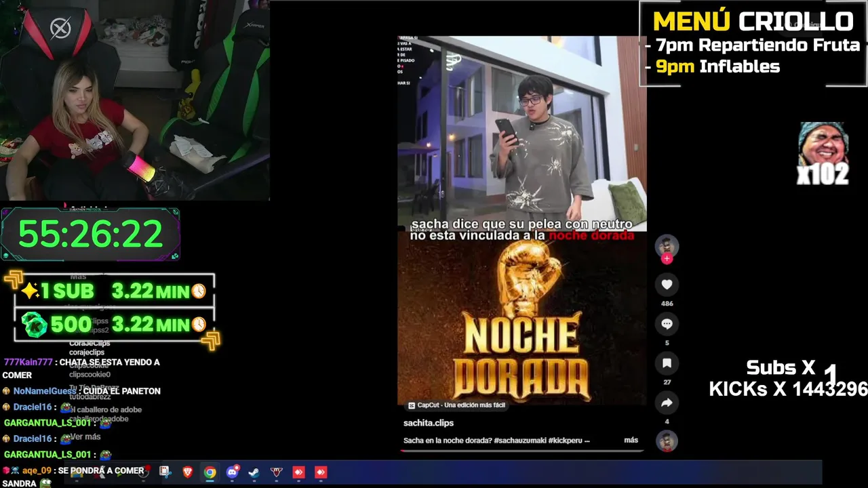Open the CapCut 'Una edición más fácil' badge
Viewport: 868px width, 488px height.
point(457,405)
